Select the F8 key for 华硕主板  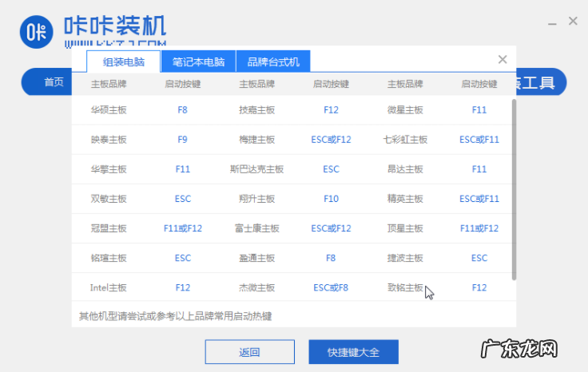pyautogui.click(x=183, y=110)
